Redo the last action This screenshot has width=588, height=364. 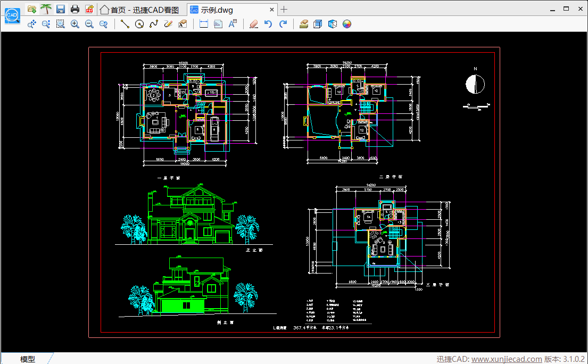point(283,24)
